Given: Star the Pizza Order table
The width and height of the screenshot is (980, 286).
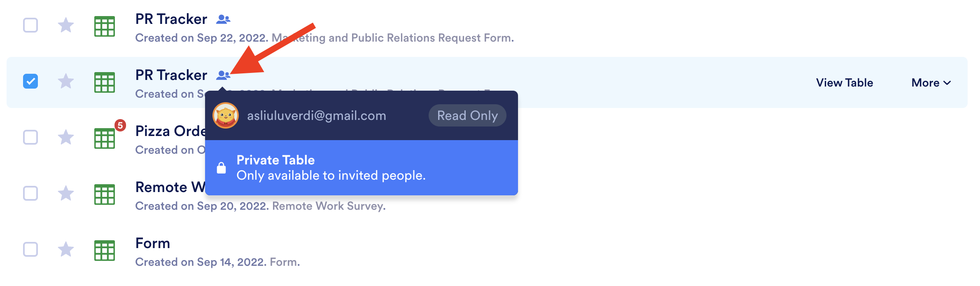Looking at the screenshot, I should point(66,137).
